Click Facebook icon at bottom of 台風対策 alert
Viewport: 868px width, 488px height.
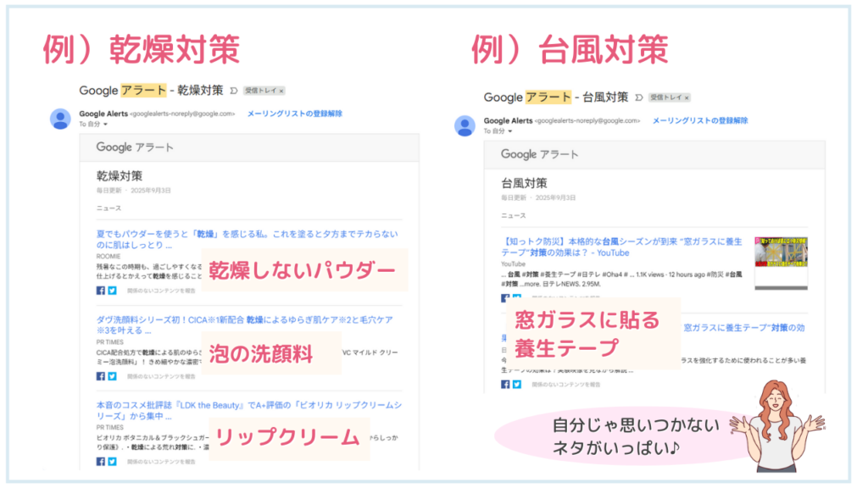click(505, 384)
